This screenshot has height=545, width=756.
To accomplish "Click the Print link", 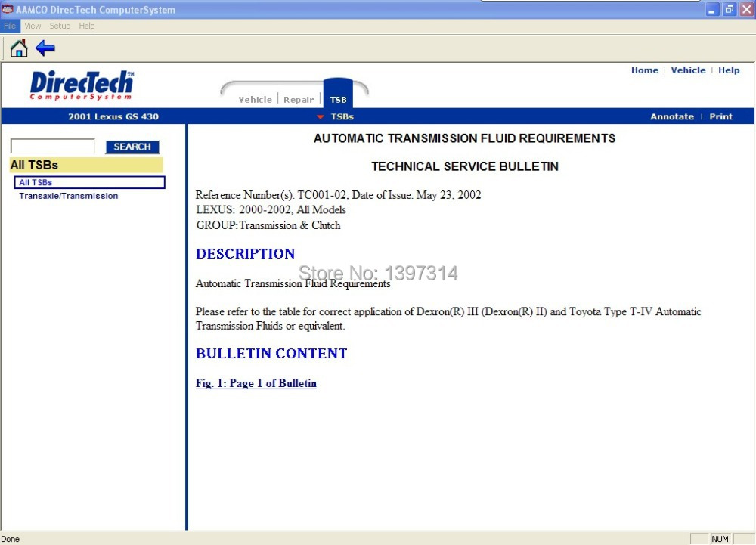I will click(720, 117).
